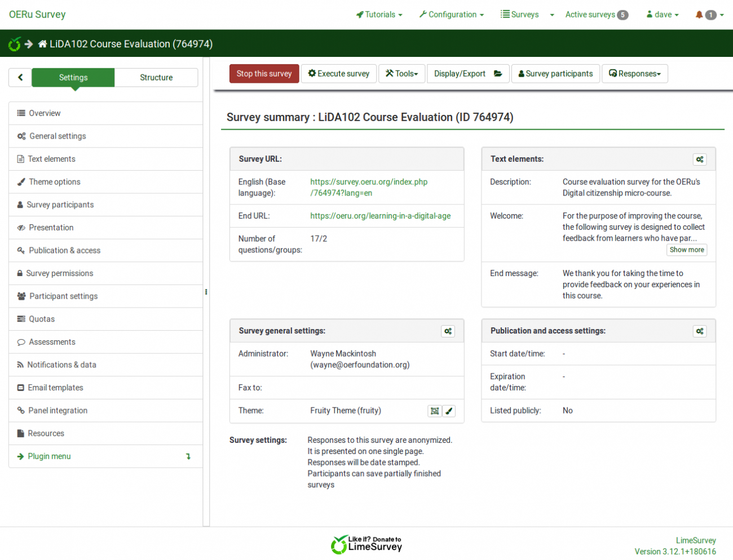
Task: Click the Presentation eye icon in sidebar
Action: click(x=21, y=228)
